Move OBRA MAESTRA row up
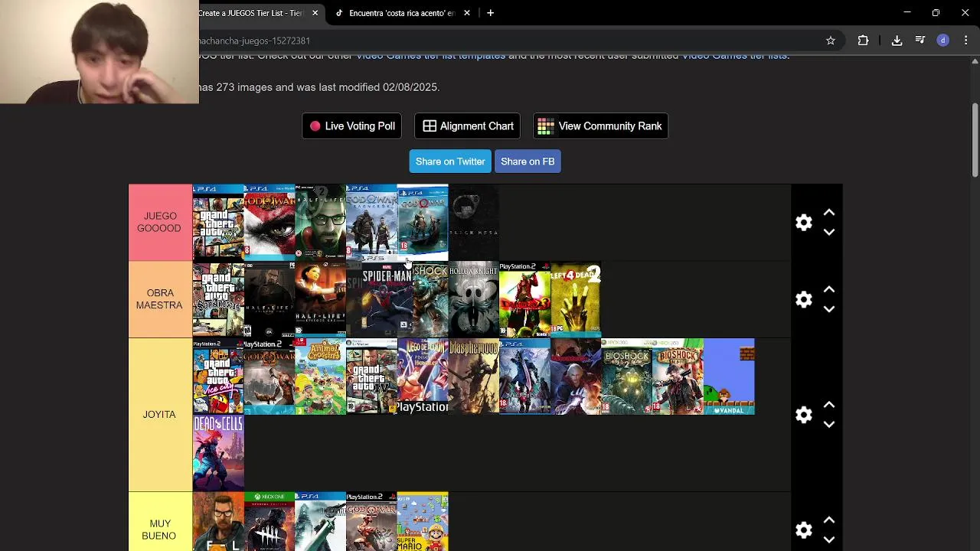 click(829, 290)
